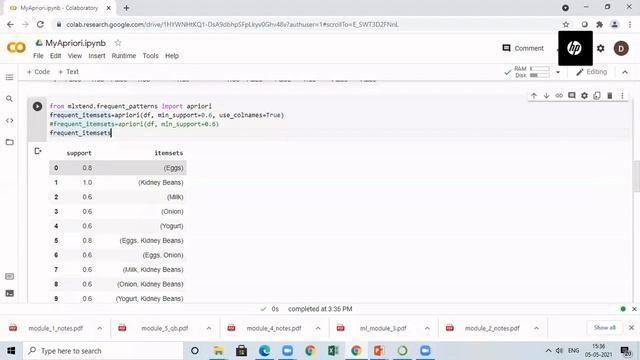Open the terminal icon in the lower sidebar
The image size is (640, 360).
point(9,293)
